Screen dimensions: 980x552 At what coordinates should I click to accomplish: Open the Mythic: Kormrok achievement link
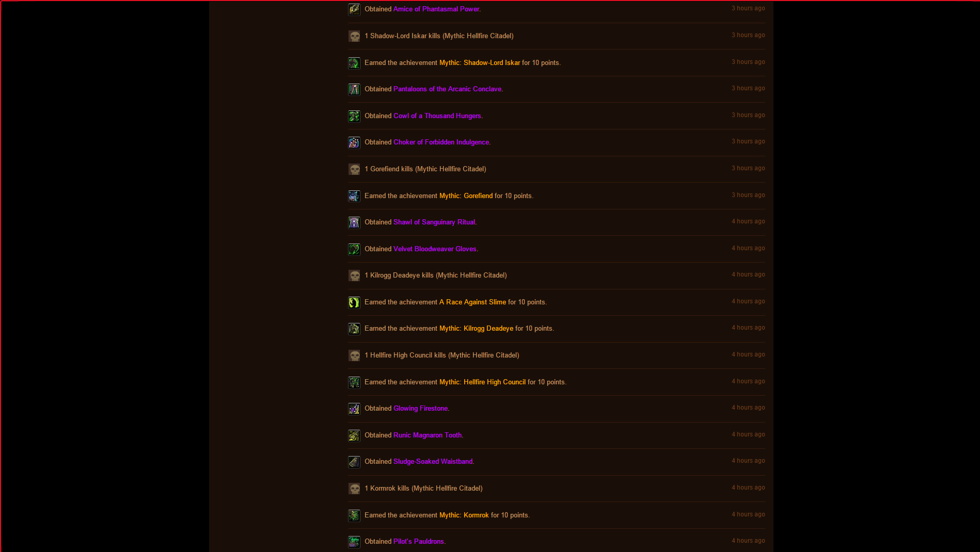[464, 515]
